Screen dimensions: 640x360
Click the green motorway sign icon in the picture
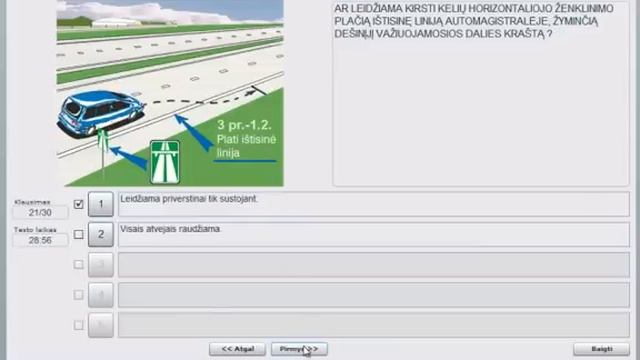[x=165, y=162]
